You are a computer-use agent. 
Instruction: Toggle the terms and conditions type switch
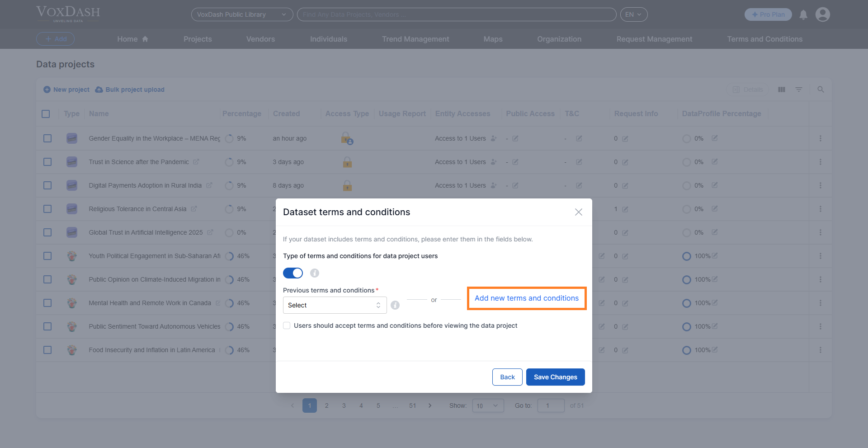tap(293, 273)
